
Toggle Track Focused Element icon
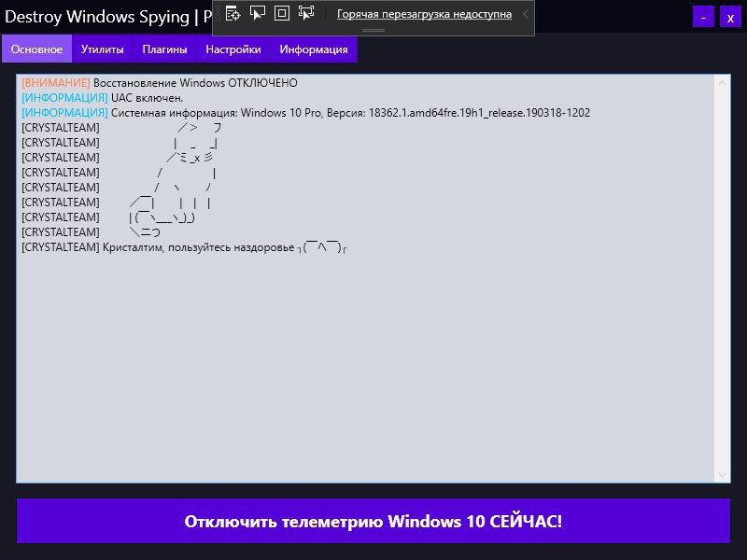tap(306, 14)
